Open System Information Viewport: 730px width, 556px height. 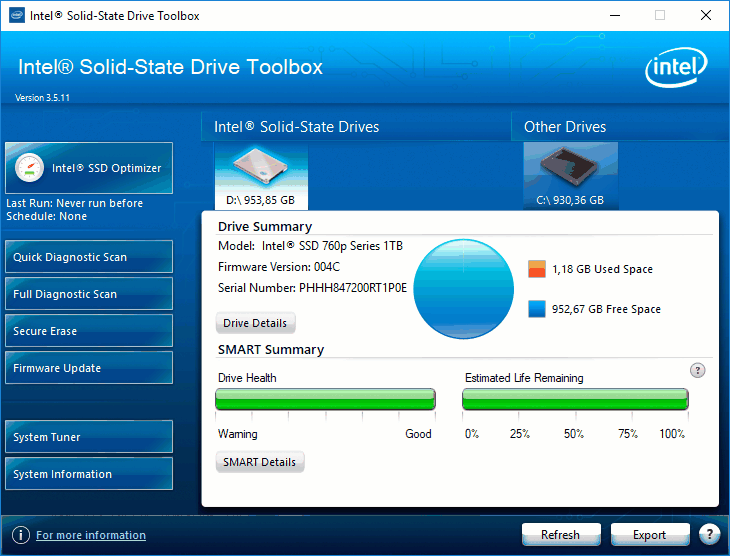[x=88, y=474]
